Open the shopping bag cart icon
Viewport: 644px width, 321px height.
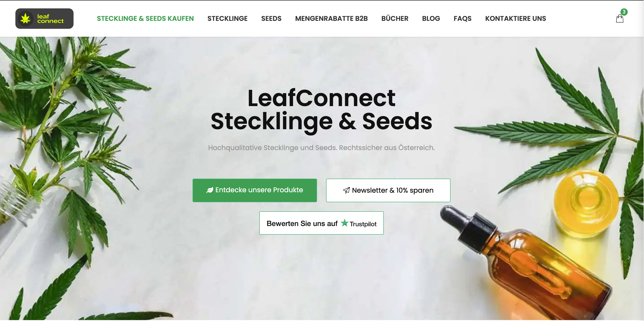coord(620,19)
